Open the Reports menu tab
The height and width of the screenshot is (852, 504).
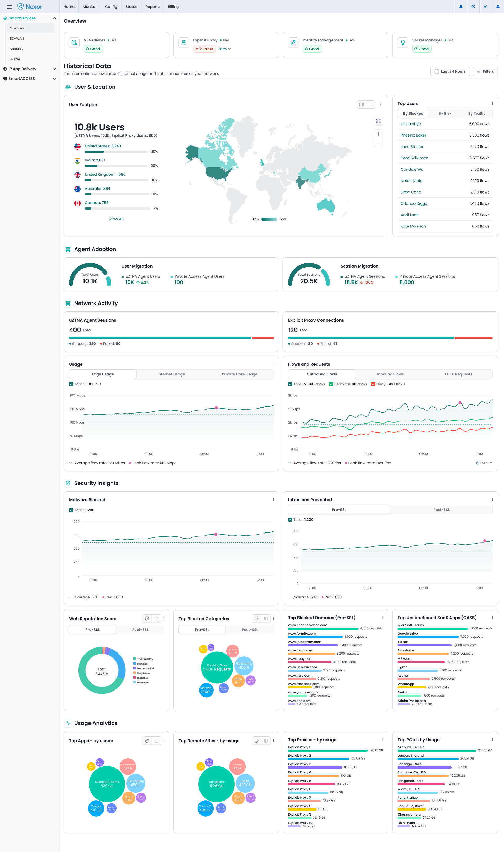click(x=152, y=7)
